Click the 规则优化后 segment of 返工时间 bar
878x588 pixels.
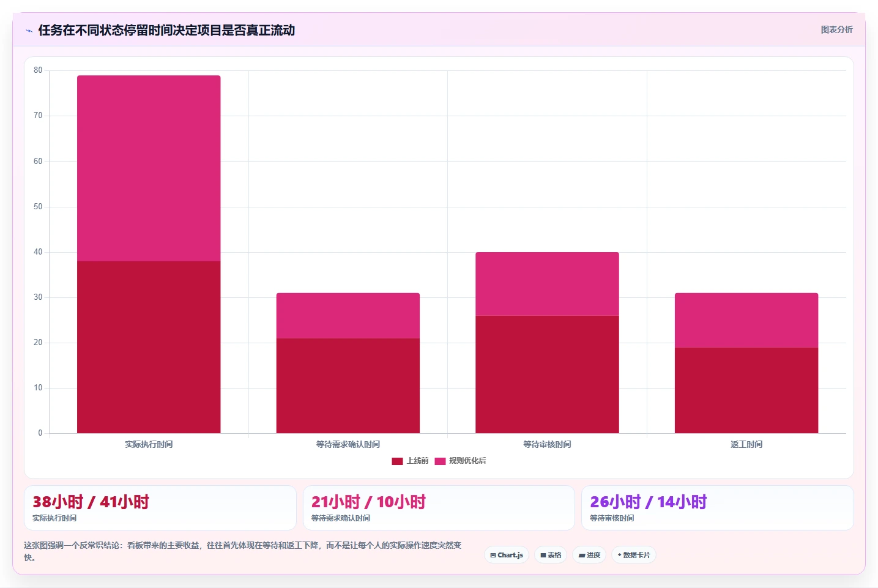pyautogui.click(x=746, y=320)
